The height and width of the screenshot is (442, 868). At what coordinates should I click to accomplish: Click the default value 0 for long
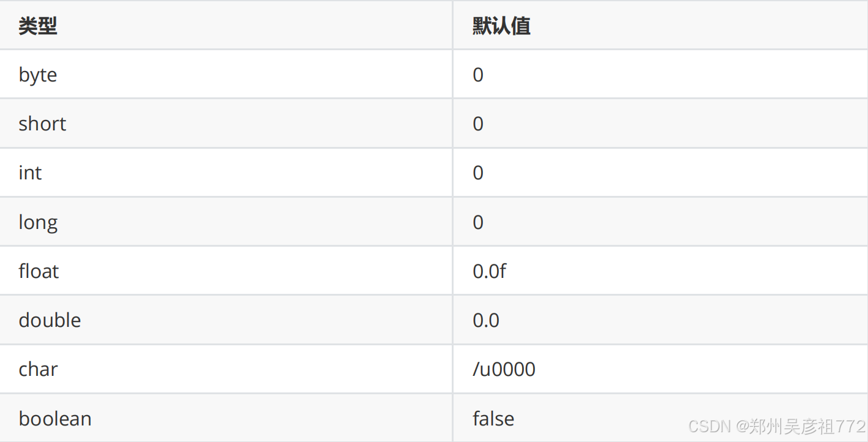pos(478,222)
